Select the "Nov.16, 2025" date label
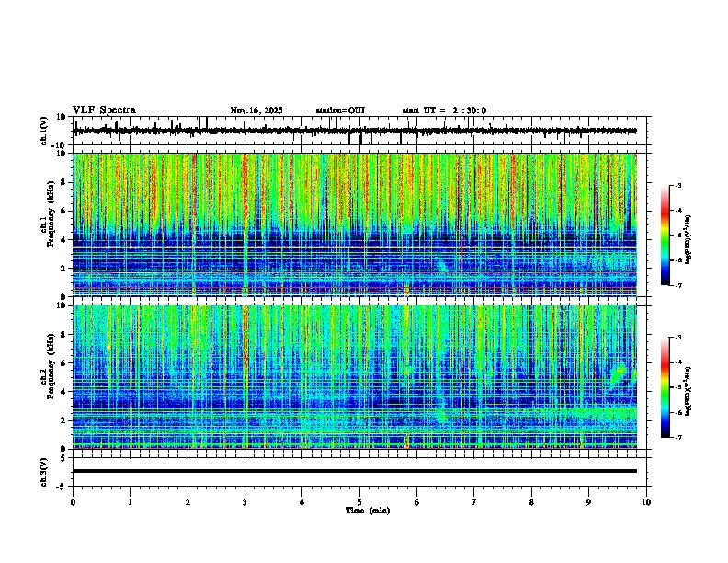 [256, 110]
